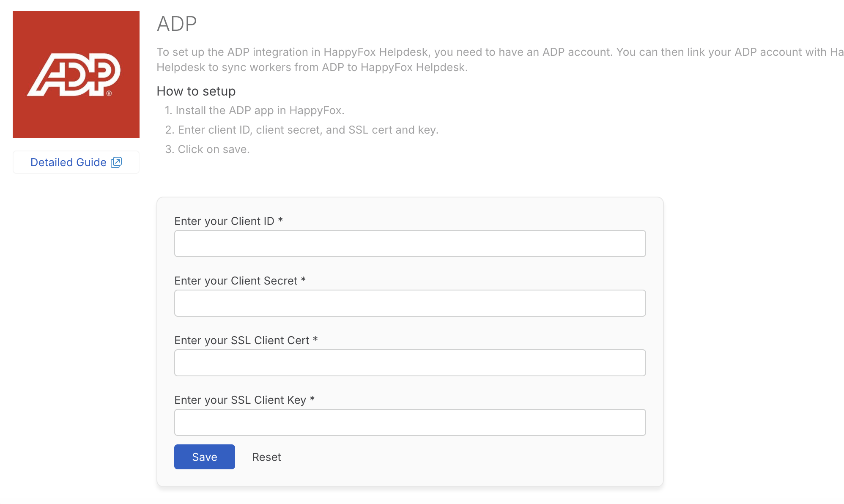Click the 'Enter your SSL Client Key' label
Image resolution: width=844 pixels, height=504 pixels.
click(x=244, y=400)
